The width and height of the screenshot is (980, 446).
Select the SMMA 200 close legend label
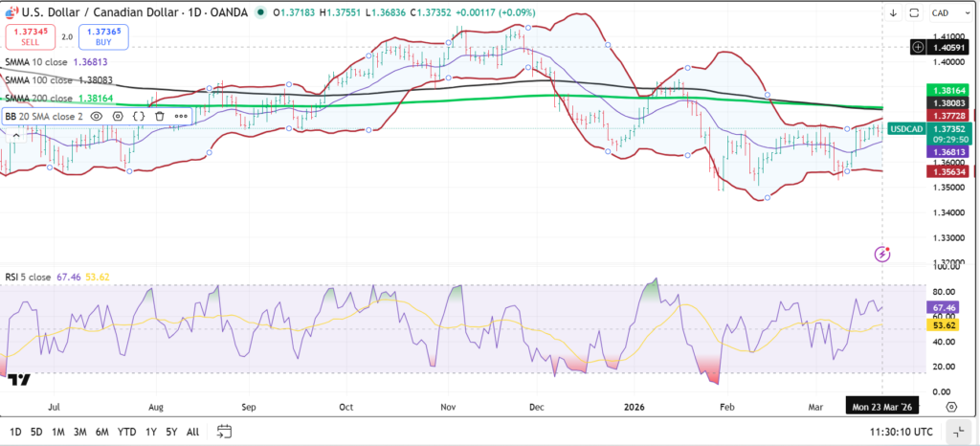38,98
